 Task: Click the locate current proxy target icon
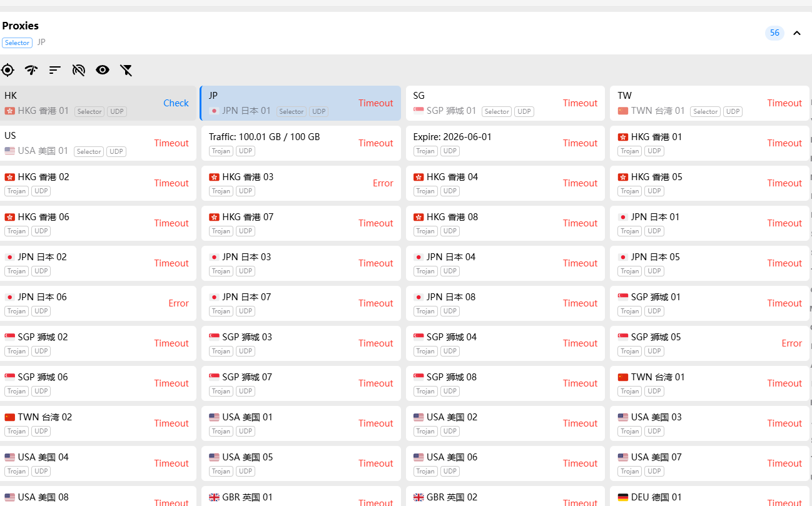[8, 70]
